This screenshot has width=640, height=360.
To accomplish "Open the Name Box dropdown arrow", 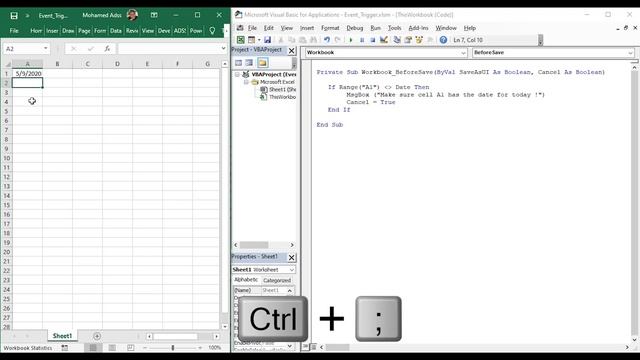I will tap(45, 49).
